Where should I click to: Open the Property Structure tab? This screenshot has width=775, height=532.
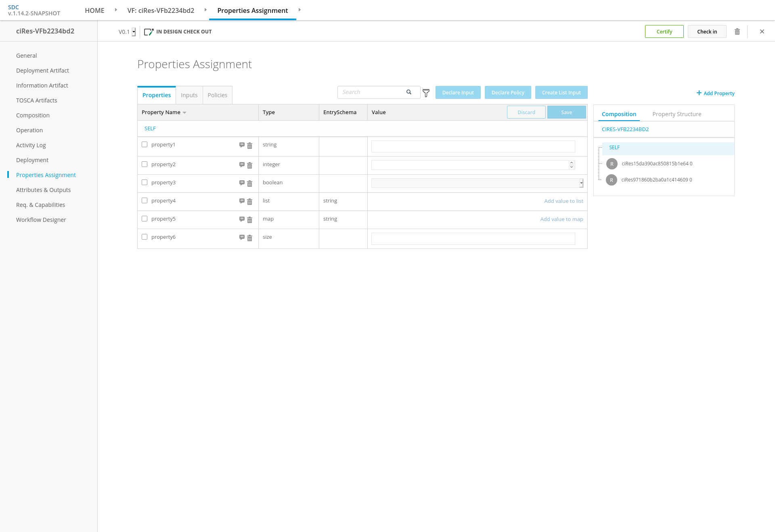coord(677,114)
